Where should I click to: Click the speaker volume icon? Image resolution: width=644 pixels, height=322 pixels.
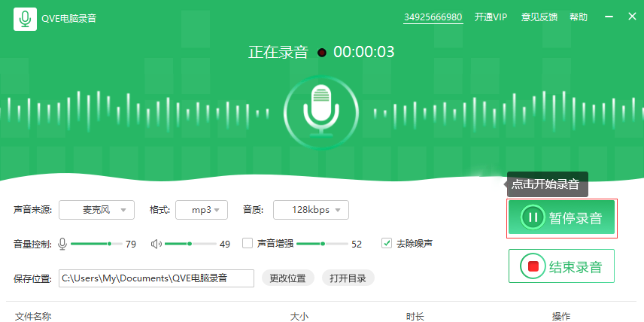coord(156,244)
